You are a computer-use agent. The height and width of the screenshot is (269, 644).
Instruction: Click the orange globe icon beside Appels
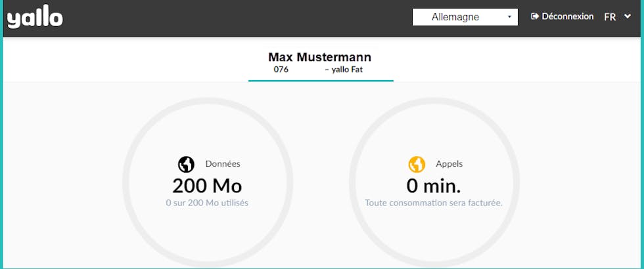pos(417,164)
